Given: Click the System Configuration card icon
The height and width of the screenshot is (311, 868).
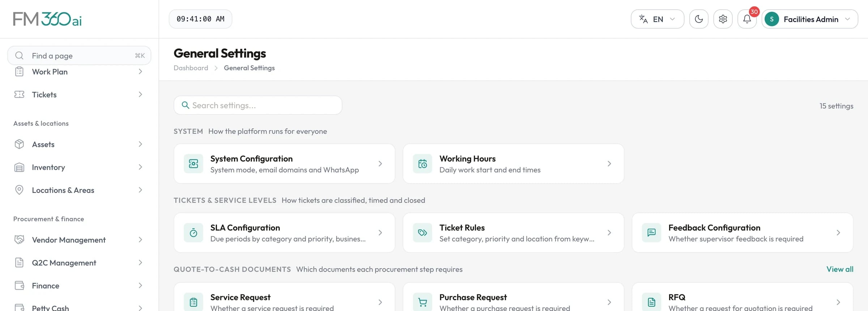Looking at the screenshot, I should (193, 164).
